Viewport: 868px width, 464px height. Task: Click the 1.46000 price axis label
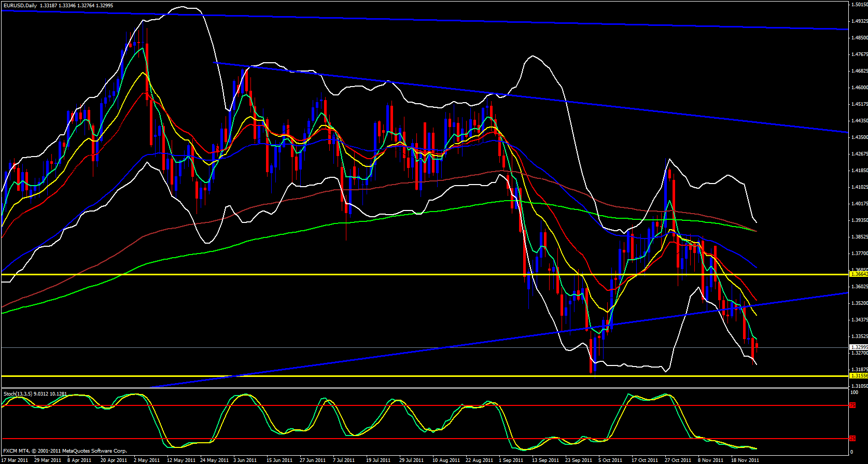coord(859,88)
